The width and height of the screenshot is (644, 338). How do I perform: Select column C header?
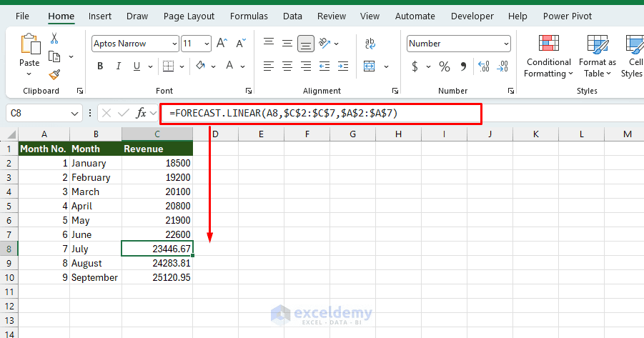click(x=157, y=134)
